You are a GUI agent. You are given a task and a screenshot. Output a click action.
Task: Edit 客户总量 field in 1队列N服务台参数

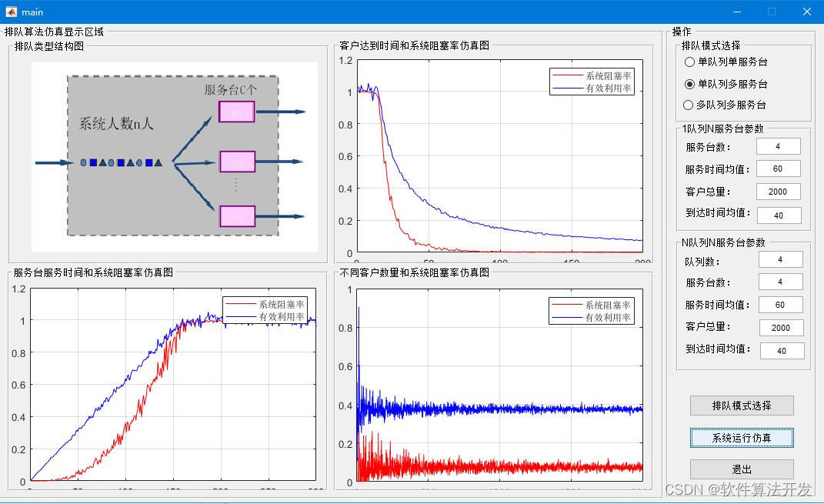click(779, 192)
